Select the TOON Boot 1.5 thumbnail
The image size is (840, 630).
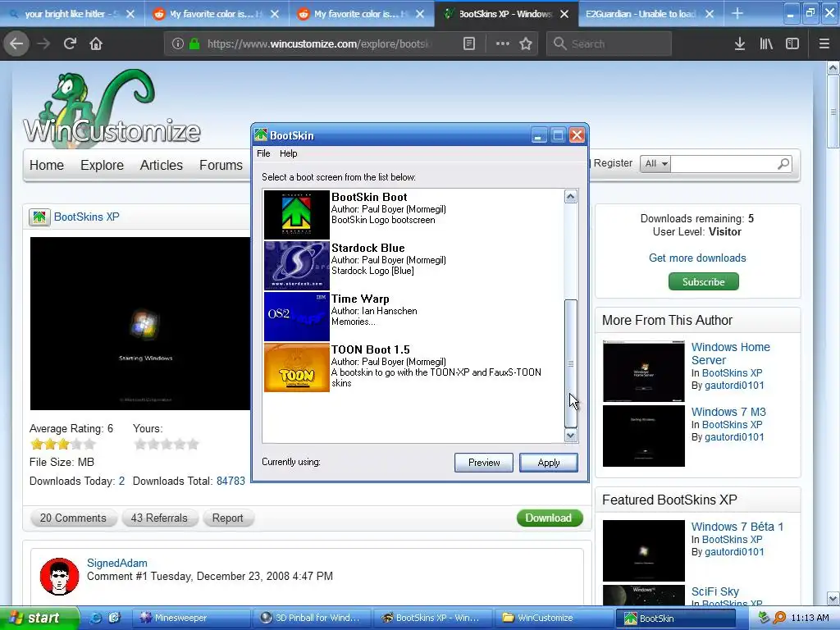click(x=297, y=367)
